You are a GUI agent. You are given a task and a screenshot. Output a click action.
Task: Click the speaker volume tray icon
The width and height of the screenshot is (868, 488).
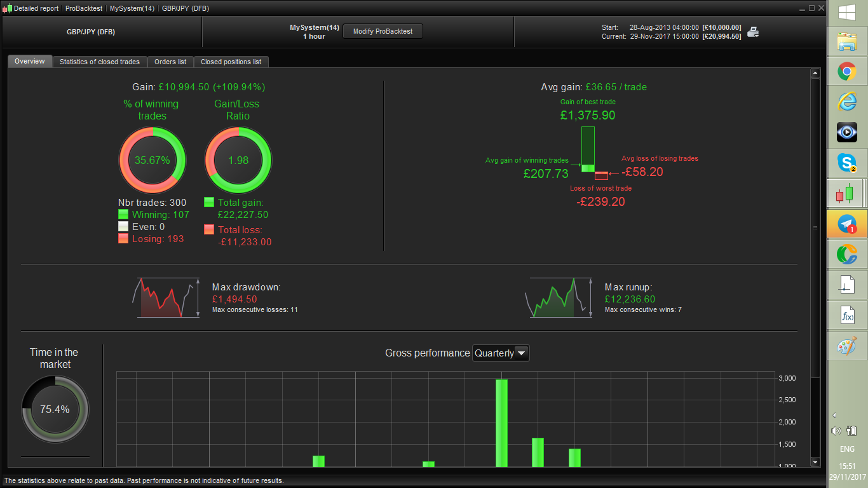(x=836, y=431)
